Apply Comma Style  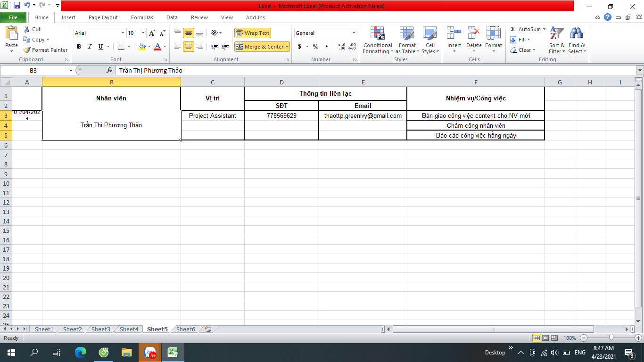point(327,47)
